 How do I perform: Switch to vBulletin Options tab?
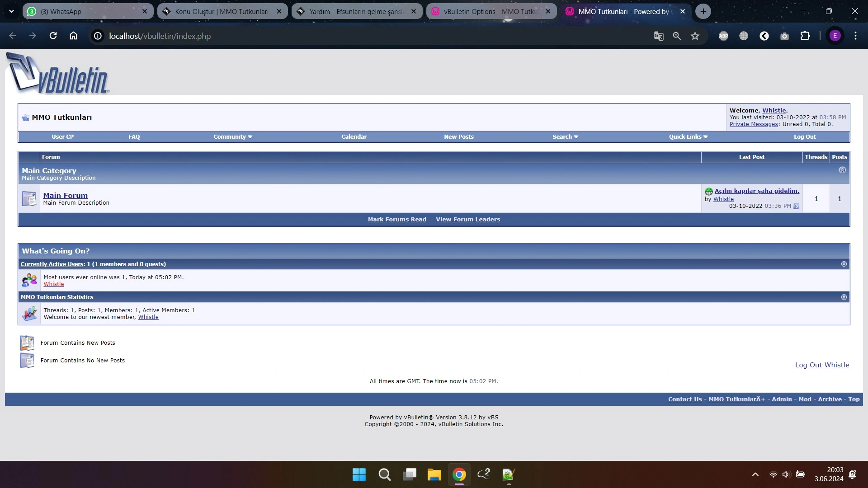[x=486, y=11]
